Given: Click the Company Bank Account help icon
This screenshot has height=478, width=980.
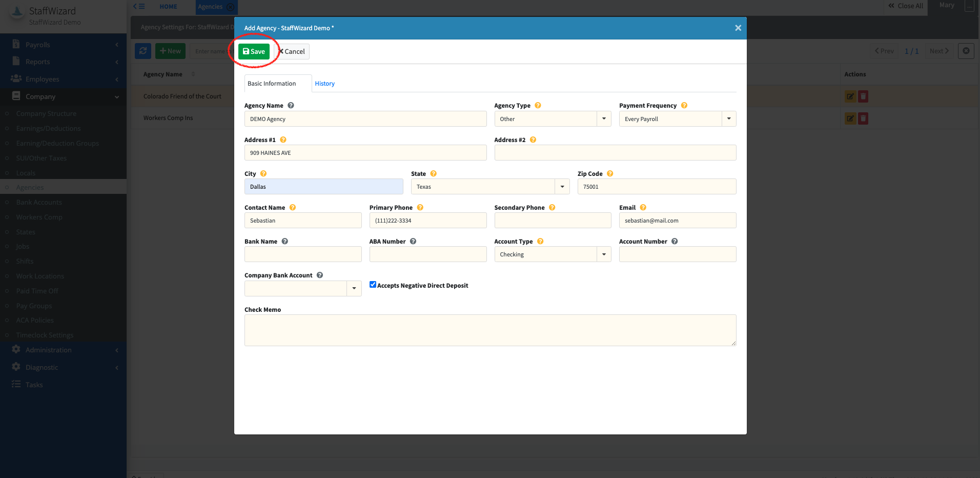Looking at the screenshot, I should point(320,275).
